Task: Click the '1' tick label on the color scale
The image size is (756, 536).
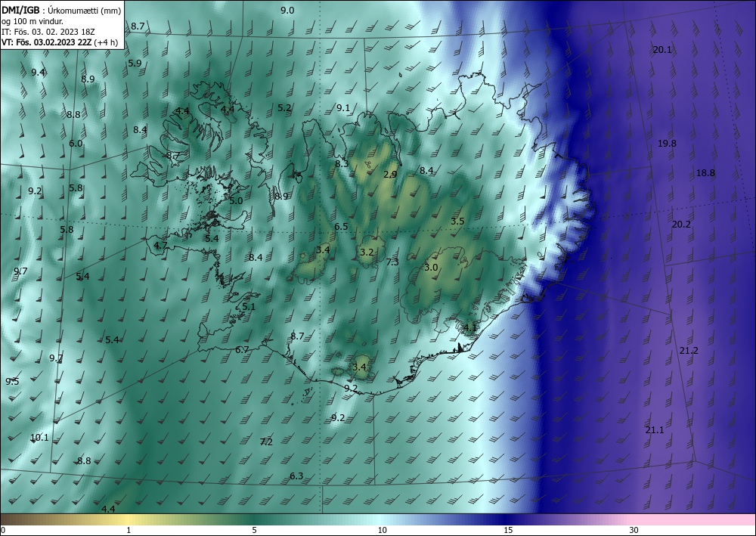Action: point(129,531)
